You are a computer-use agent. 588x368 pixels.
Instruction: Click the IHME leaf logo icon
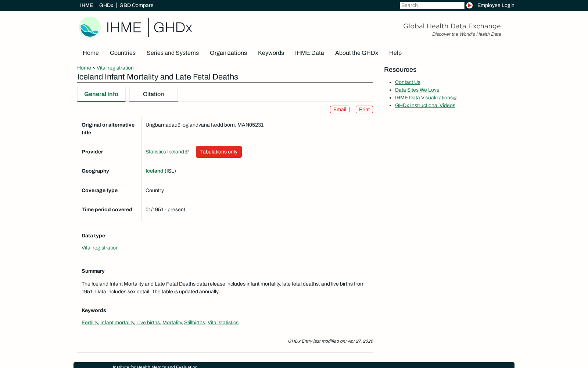point(90,27)
